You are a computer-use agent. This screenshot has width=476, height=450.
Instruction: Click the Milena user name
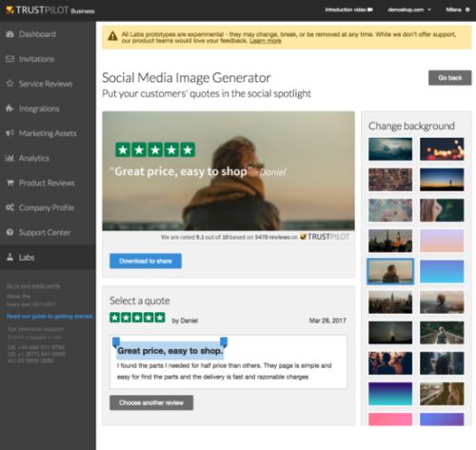[453, 10]
